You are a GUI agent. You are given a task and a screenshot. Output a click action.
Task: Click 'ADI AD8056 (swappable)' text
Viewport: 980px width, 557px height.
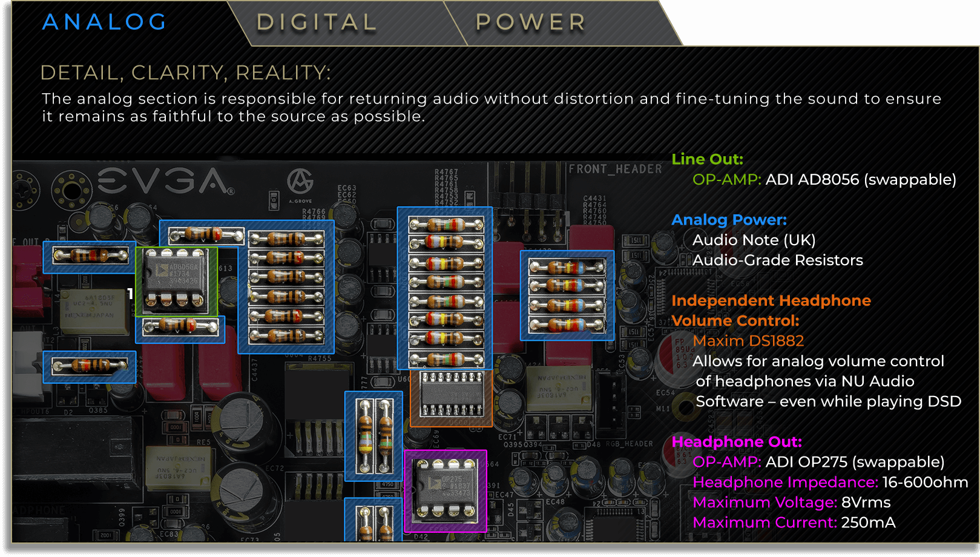[x=861, y=180]
